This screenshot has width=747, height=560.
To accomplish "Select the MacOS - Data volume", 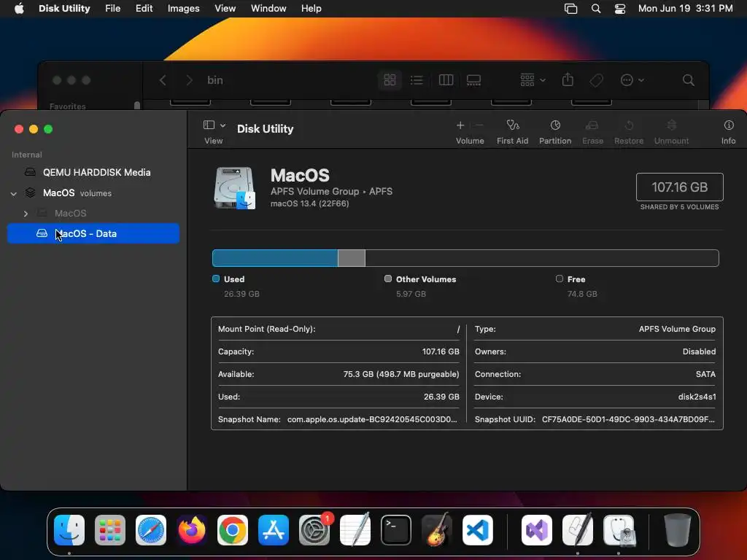I will (93, 233).
